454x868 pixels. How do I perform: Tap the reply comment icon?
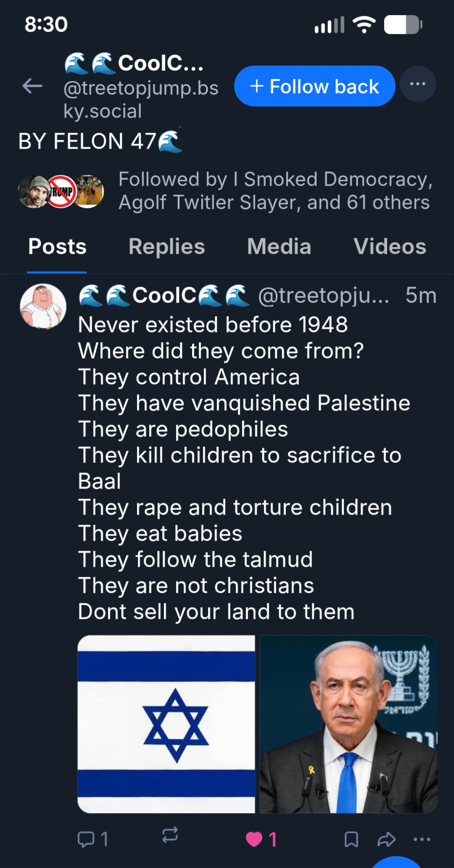(x=86, y=839)
